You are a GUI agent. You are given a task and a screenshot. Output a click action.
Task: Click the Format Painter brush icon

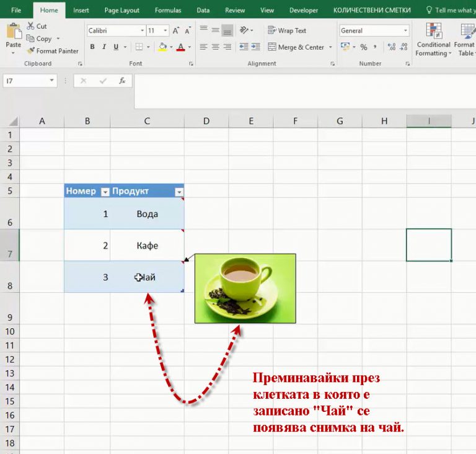(x=30, y=51)
